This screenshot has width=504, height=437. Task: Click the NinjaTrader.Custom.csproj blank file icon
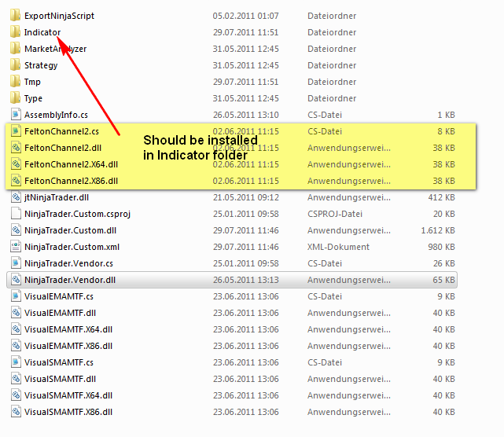(16, 214)
